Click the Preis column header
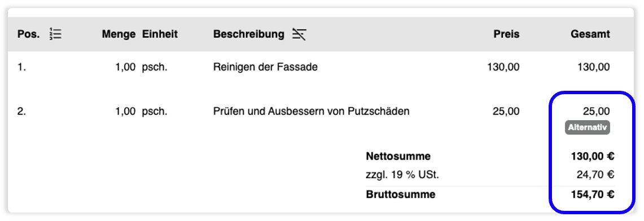This screenshot has height=221, width=644. click(x=506, y=34)
